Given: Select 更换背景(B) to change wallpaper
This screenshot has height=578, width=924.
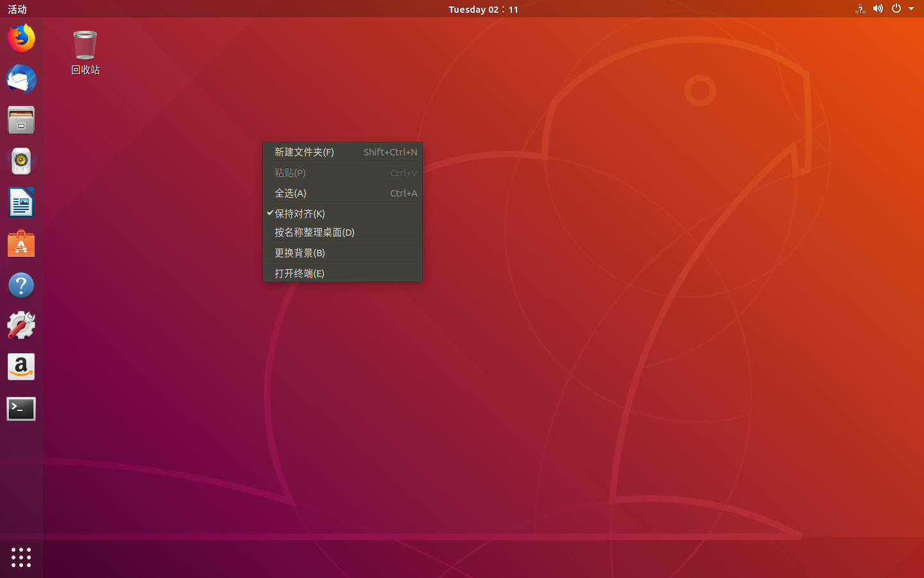Looking at the screenshot, I should 299,252.
